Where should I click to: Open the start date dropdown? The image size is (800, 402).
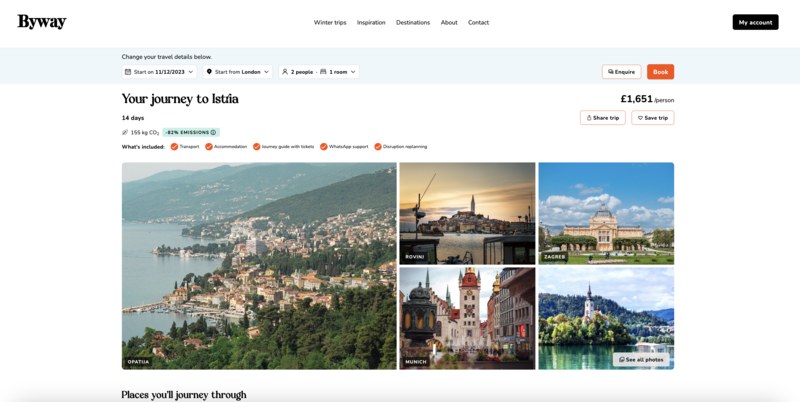pos(160,72)
